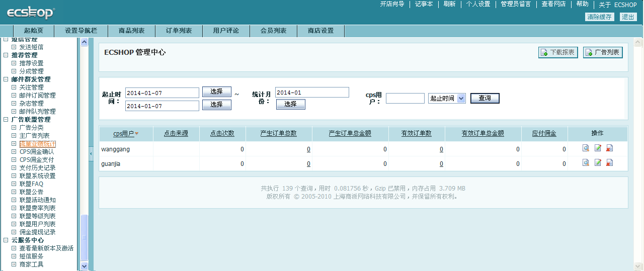This screenshot has width=644, height=271.
Task: Click the 下载报表 download report button
Action: [557, 52]
